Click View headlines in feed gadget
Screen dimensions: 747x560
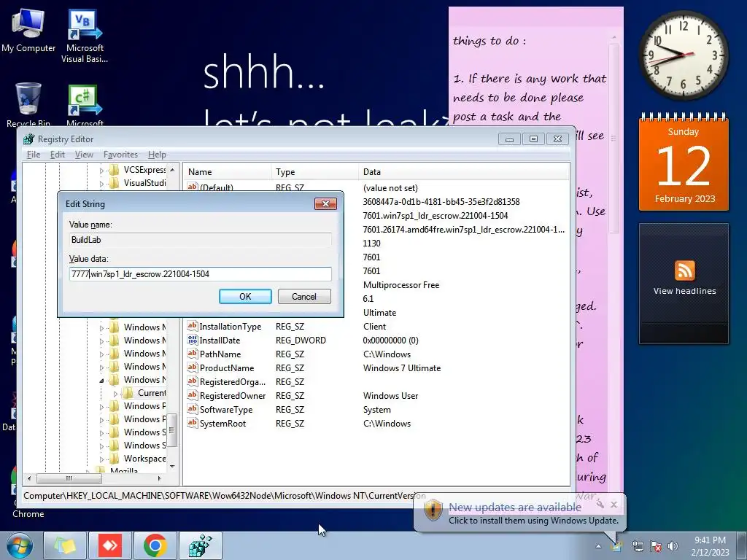pos(684,291)
